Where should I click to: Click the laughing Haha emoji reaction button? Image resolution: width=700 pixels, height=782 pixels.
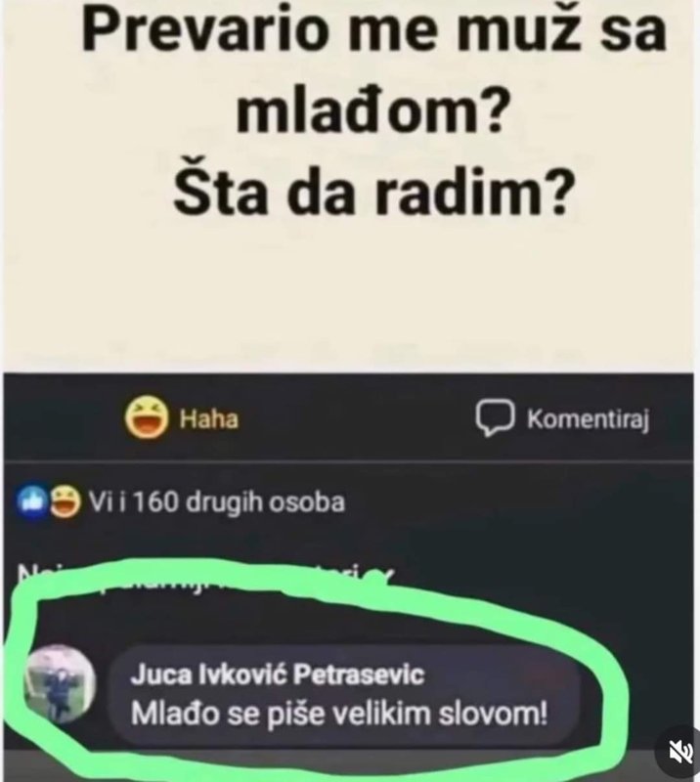pyautogui.click(x=146, y=417)
